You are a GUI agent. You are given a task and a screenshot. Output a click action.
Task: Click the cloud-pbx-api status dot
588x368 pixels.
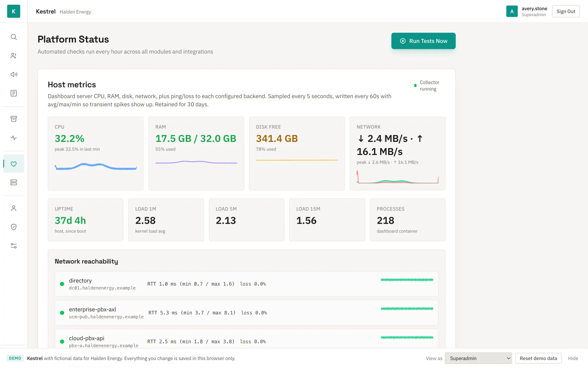click(62, 342)
